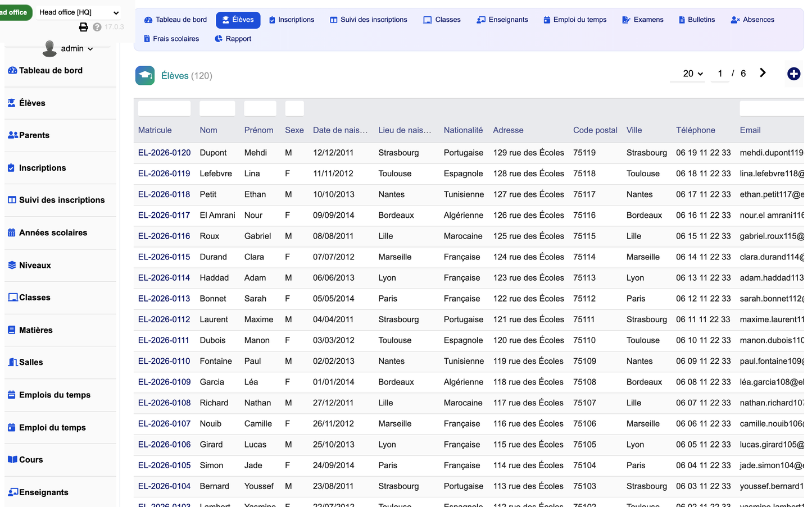This screenshot has height=507, width=812.
Task: Open the Rapport tab
Action: point(233,39)
